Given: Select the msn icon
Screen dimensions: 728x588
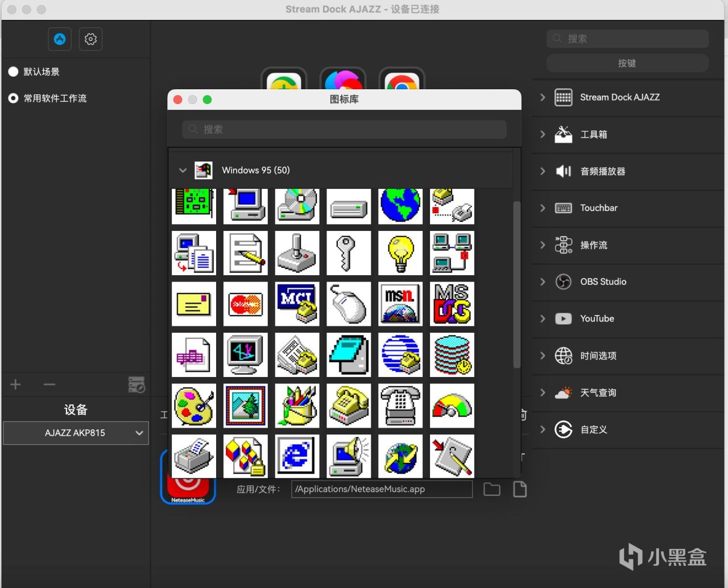Looking at the screenshot, I should pos(400,304).
